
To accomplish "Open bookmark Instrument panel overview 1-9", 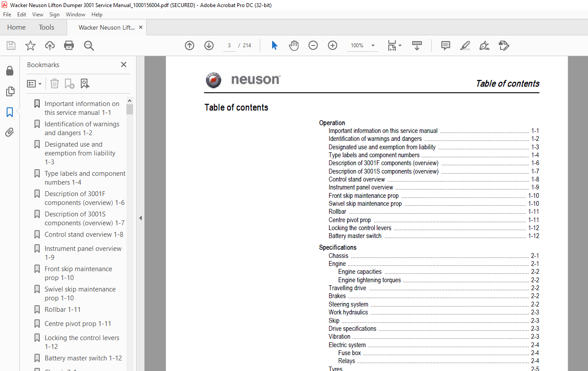I will tap(83, 253).
